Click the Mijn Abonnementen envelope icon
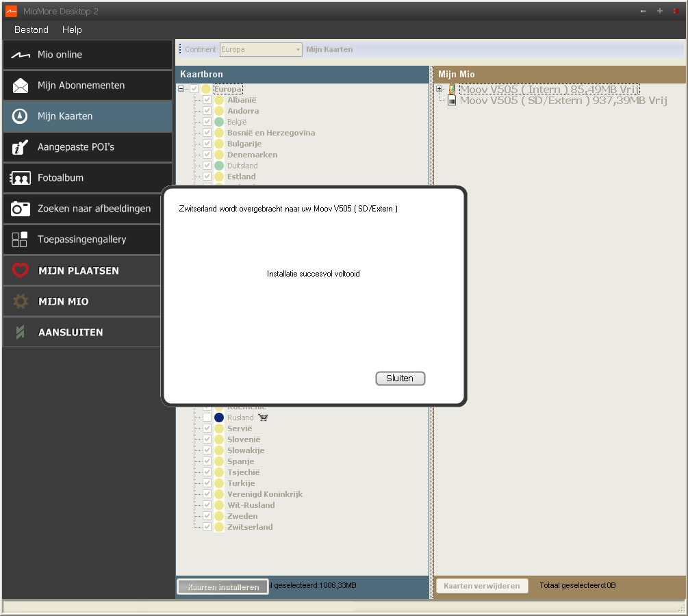 (x=20, y=86)
